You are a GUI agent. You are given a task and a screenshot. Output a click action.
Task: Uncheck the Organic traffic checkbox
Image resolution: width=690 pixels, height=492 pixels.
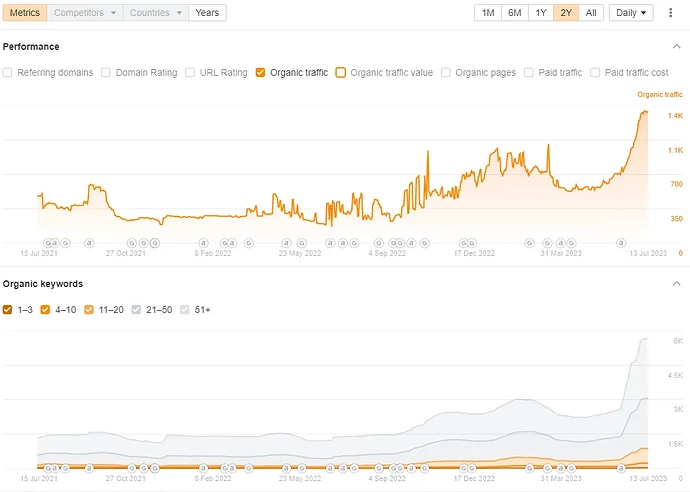(260, 72)
